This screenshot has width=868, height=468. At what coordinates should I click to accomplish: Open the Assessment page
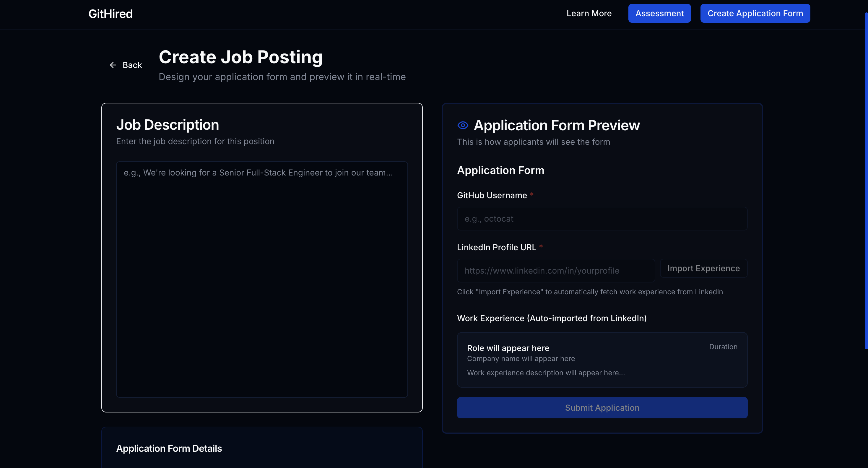(659, 14)
